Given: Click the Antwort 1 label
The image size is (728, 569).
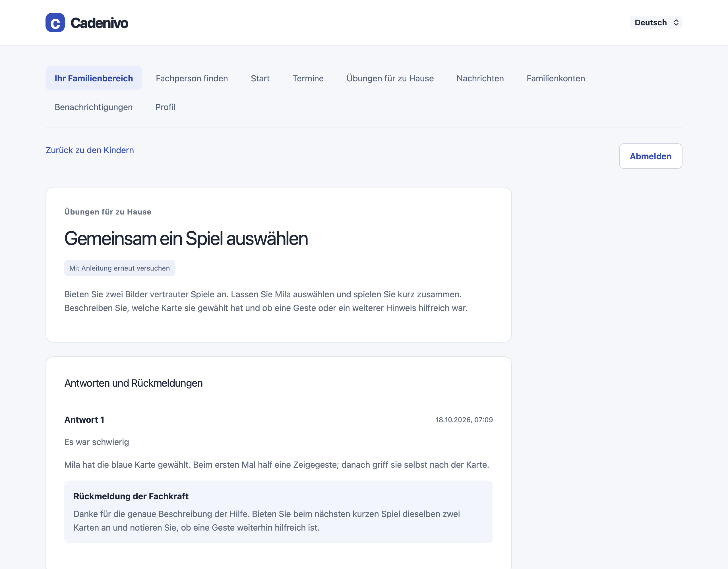Looking at the screenshot, I should pos(84,420).
